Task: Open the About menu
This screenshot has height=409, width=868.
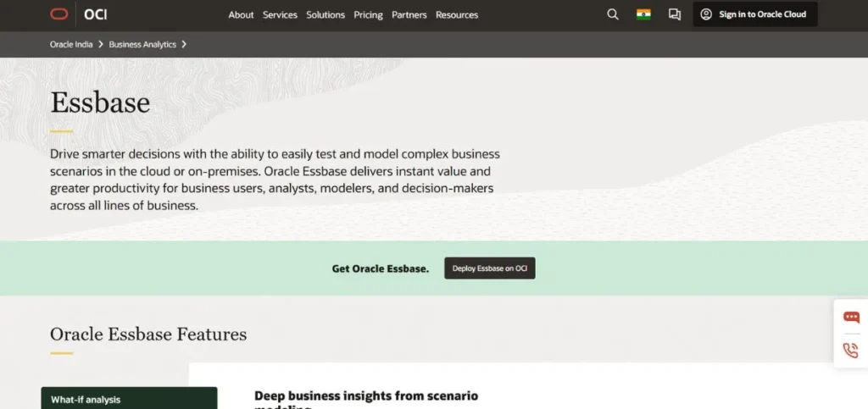Action: (x=241, y=15)
